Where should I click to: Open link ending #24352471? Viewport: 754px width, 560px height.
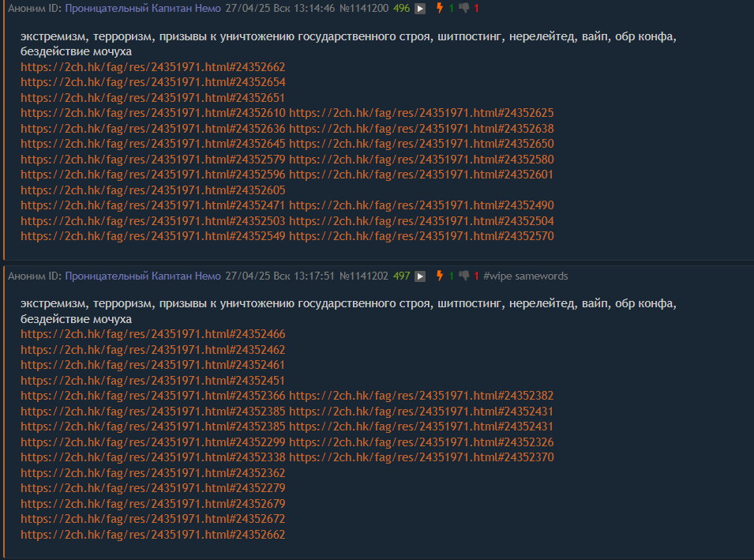pyautogui.click(x=153, y=205)
